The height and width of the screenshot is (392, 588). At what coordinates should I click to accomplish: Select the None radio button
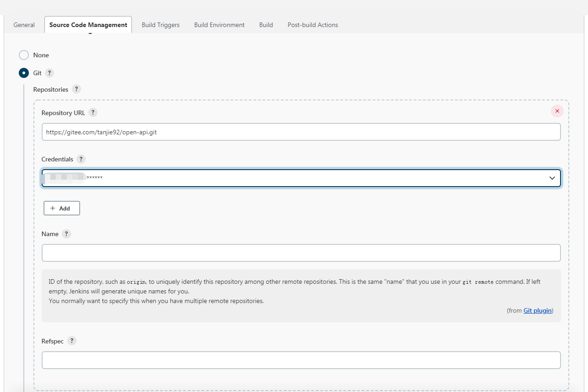(x=24, y=55)
